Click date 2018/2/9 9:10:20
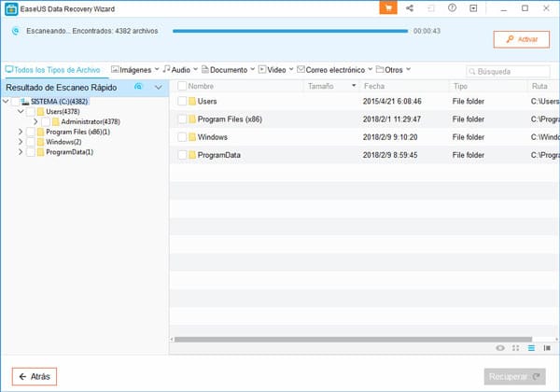This screenshot has height=392, width=560. pyautogui.click(x=390, y=137)
